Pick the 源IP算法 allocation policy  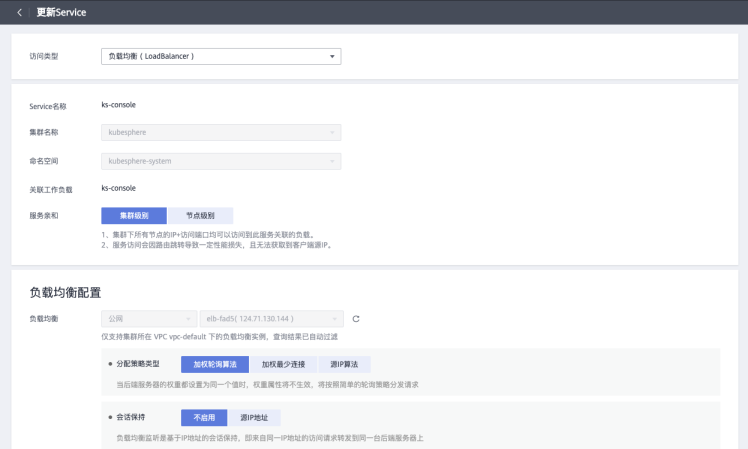click(x=345, y=364)
